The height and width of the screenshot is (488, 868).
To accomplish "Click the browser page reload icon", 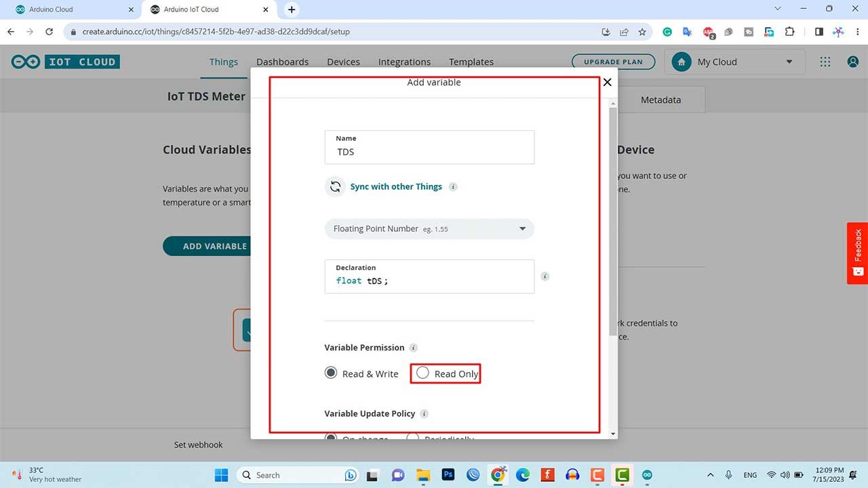I will click(x=49, y=32).
